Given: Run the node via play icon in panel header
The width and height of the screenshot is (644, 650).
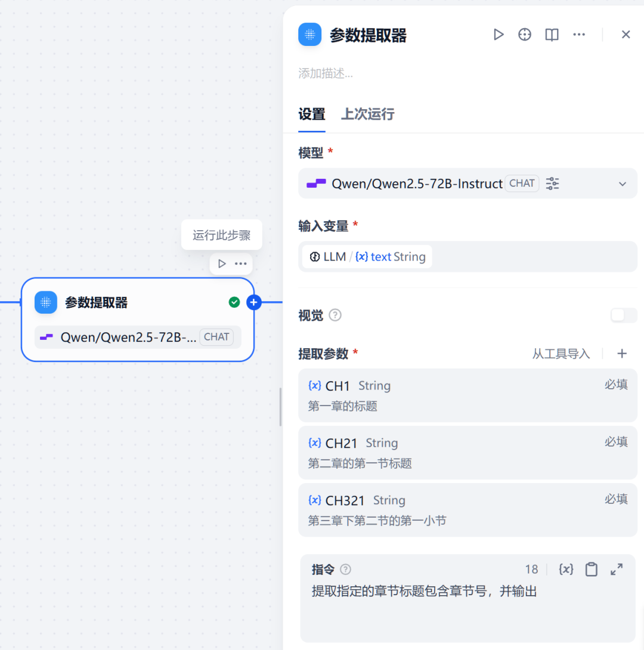Looking at the screenshot, I should 499,35.
